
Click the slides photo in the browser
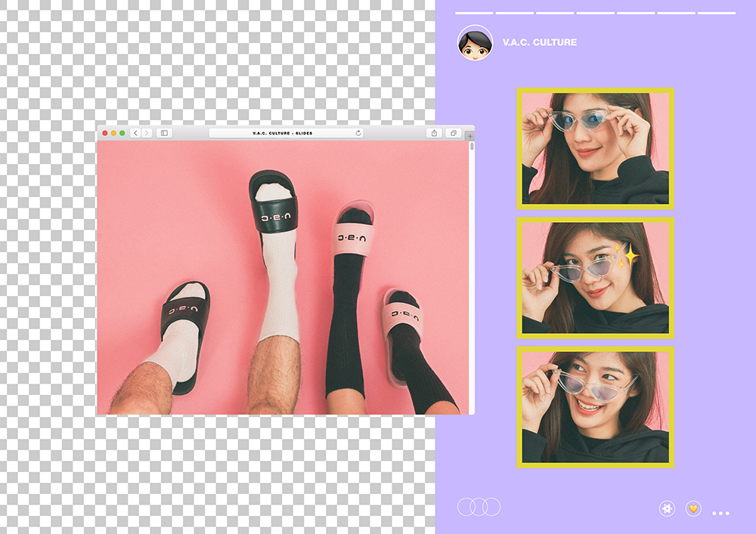coord(283,277)
